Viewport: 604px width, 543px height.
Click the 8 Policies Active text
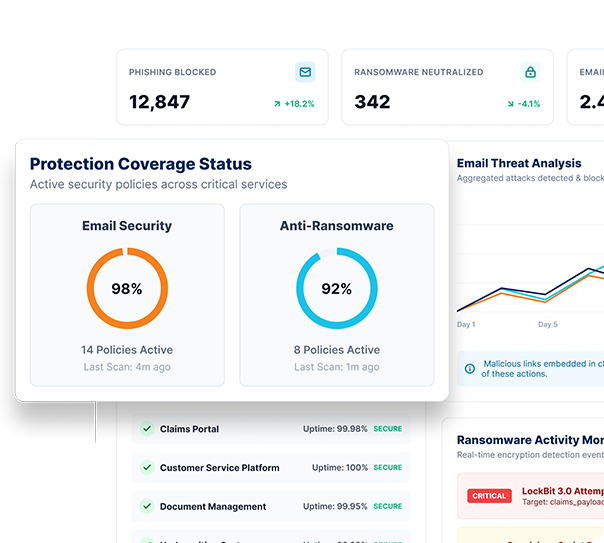337,350
